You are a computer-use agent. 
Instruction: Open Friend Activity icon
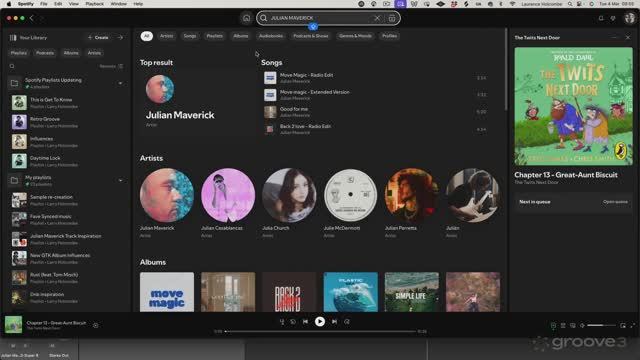click(x=613, y=18)
